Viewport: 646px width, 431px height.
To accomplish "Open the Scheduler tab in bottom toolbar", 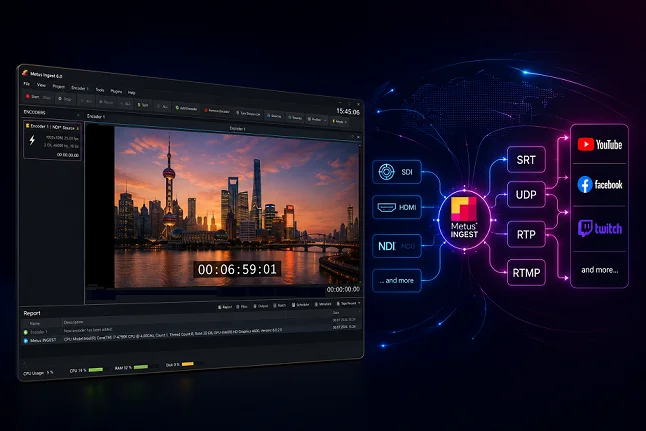I will click(300, 305).
